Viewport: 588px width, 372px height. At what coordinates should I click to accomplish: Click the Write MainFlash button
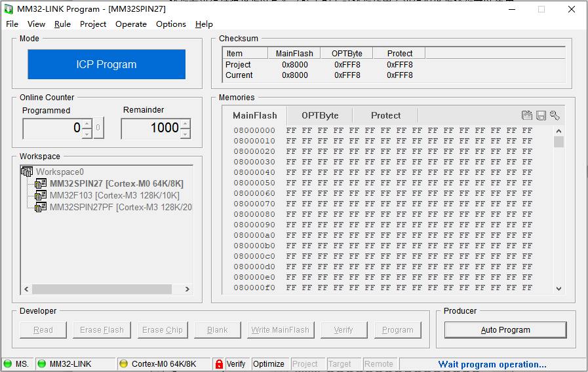click(x=281, y=329)
